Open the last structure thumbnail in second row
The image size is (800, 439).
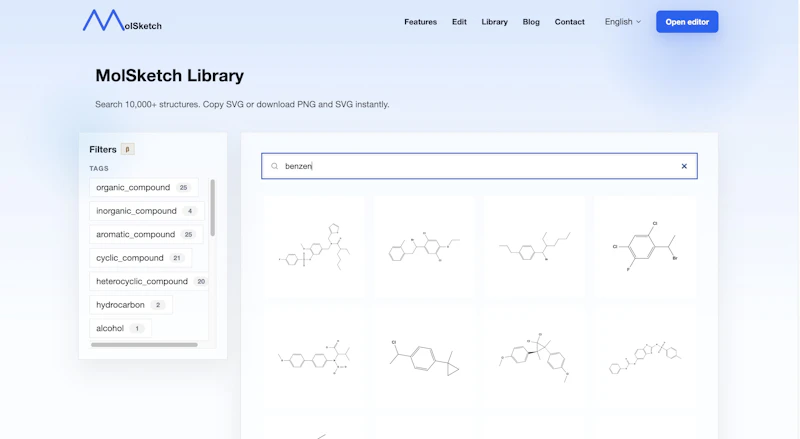tap(645, 357)
